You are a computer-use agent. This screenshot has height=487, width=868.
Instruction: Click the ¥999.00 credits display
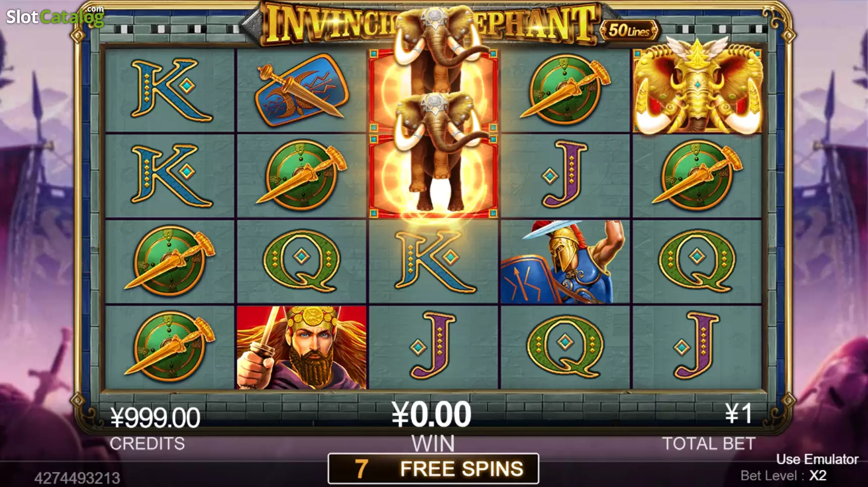pos(156,418)
